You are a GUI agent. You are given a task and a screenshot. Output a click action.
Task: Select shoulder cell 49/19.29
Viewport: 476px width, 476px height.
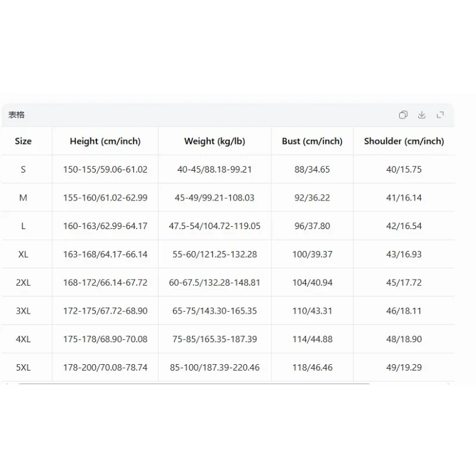pyautogui.click(x=404, y=367)
